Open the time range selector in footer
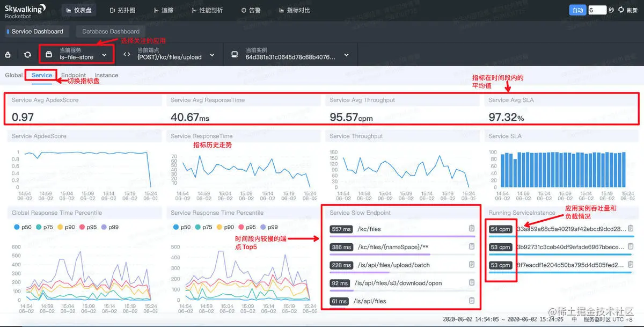This screenshot has height=327, width=644. click(x=503, y=319)
